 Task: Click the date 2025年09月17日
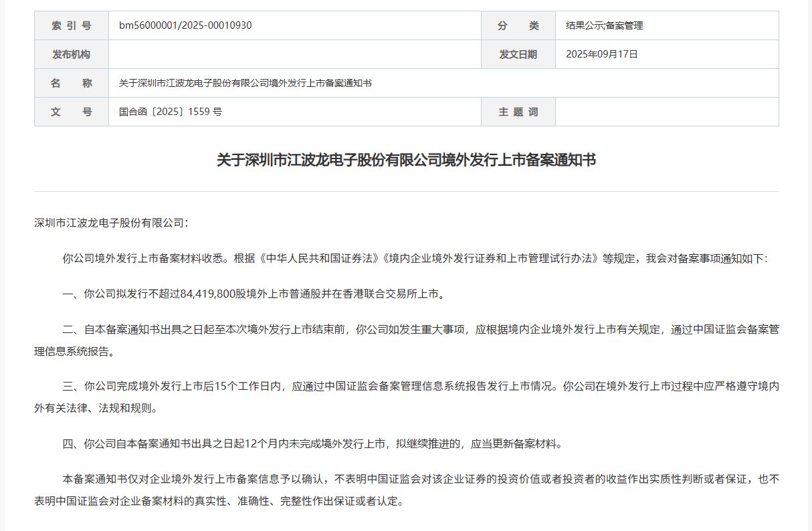[x=602, y=54]
